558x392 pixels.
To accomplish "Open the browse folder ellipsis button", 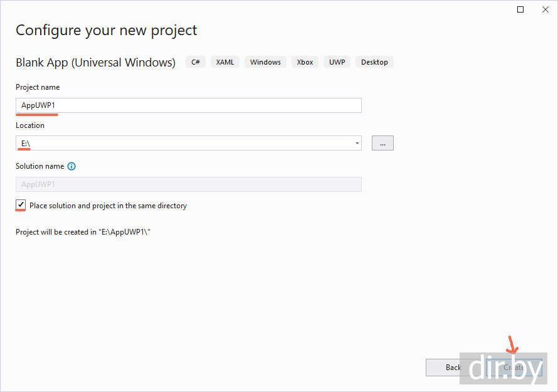I will point(382,143).
